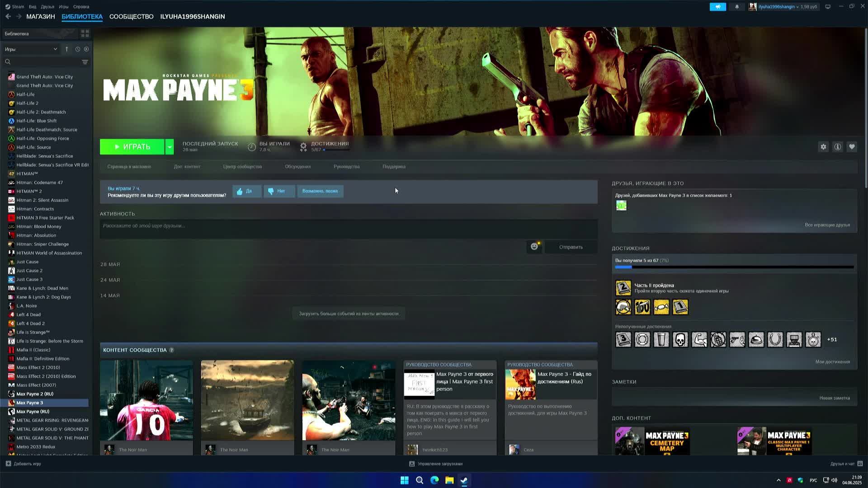Click Новая заметка link

tap(835, 398)
